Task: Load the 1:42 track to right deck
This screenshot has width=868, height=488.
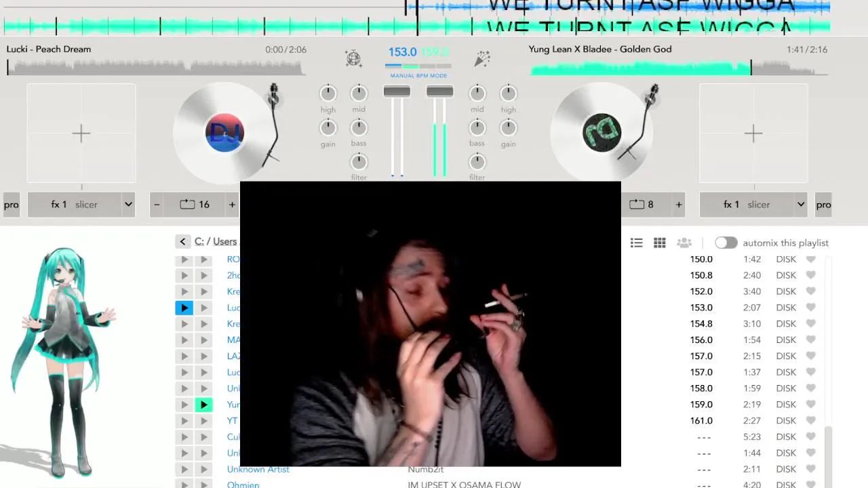Action: [x=203, y=260]
